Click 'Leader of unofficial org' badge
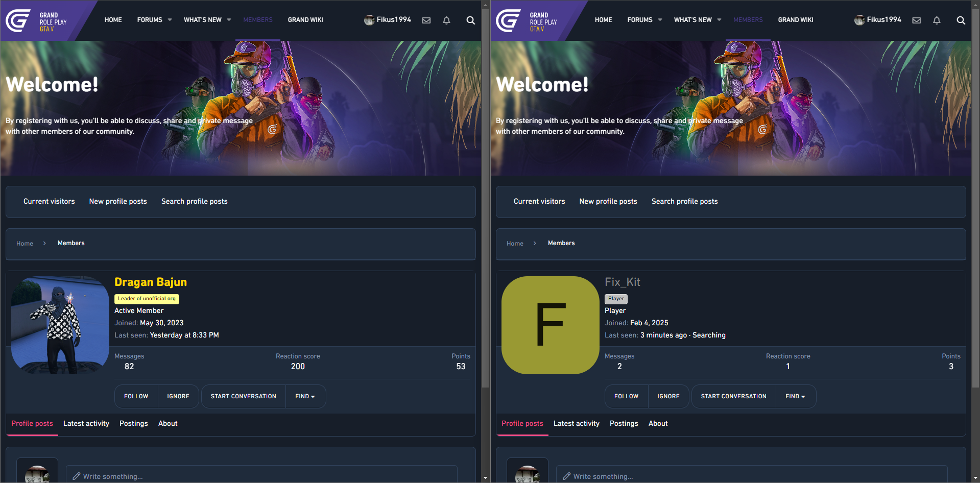Screen dimensions: 980x483 [147, 299]
